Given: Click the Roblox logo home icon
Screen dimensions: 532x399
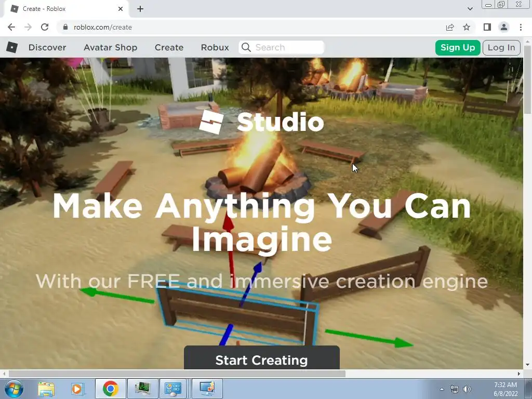Looking at the screenshot, I should click(12, 47).
